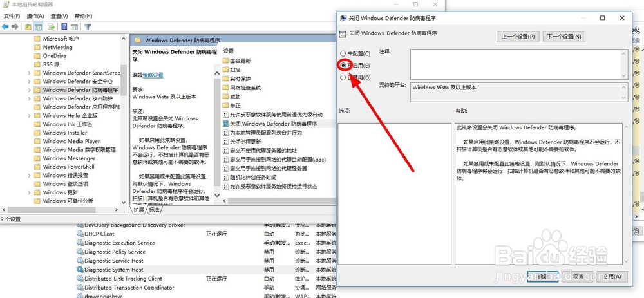Click the folder icon beside OneDrive
This screenshot has height=298, width=644.
(37, 56)
